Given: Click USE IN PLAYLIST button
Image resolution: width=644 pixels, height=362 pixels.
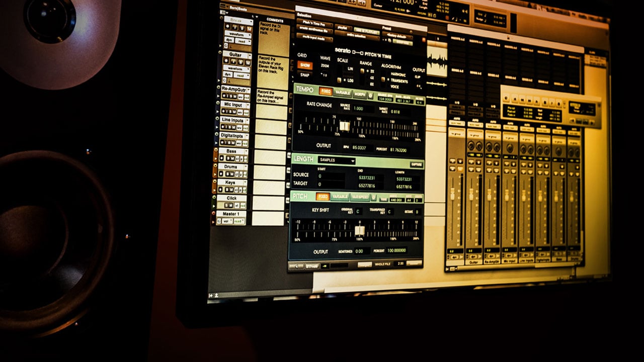Looking at the screenshot, I should click(367, 31).
